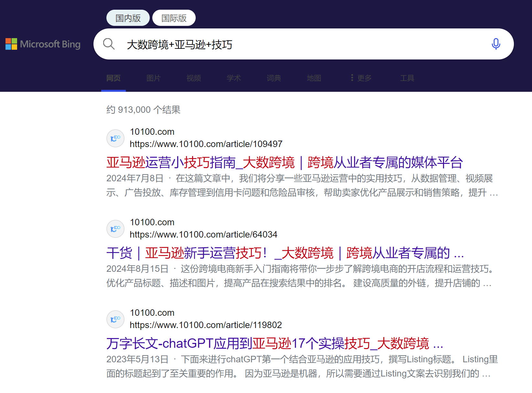532x393 pixels.
Task: Switch to 国内版 search mode
Action: [x=128, y=18]
